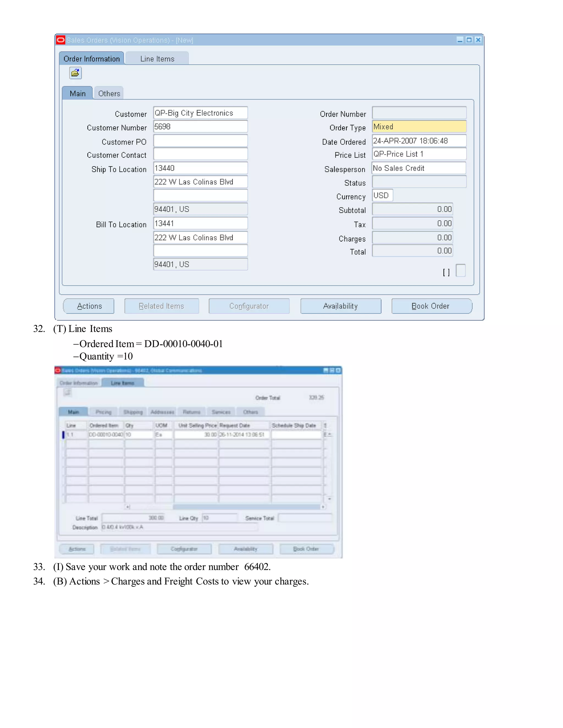Click the Ship To Location field 13440
The width and height of the screenshot is (563, 728).
[200, 168]
